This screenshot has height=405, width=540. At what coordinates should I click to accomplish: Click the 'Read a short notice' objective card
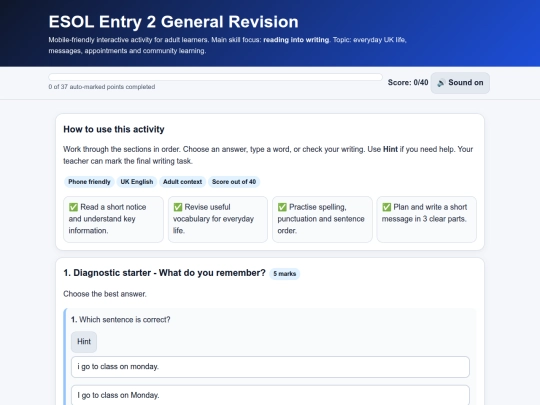[x=113, y=219]
